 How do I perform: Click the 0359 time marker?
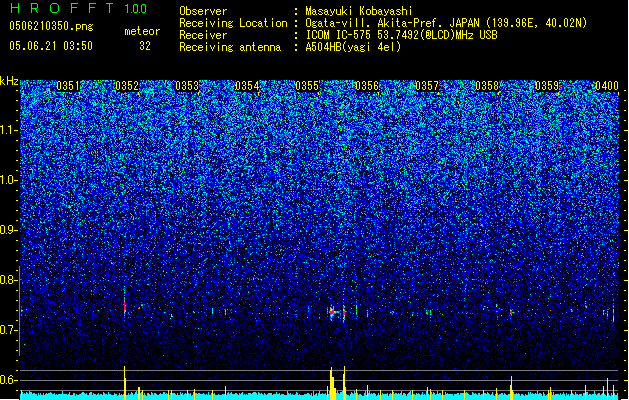click(x=547, y=86)
